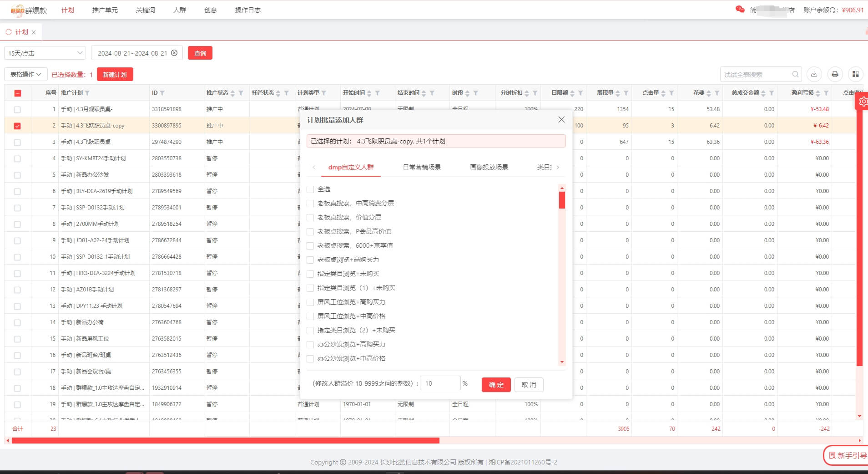Uncheck row 2 4.3飞跃职员桌-copy
Image resolution: width=868 pixels, height=474 pixels.
point(17,126)
